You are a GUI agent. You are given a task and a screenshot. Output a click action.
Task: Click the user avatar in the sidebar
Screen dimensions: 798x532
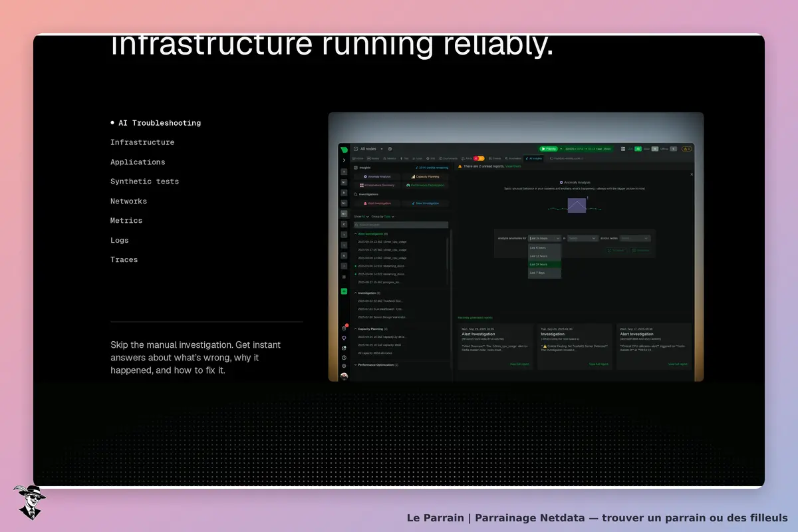[344, 376]
